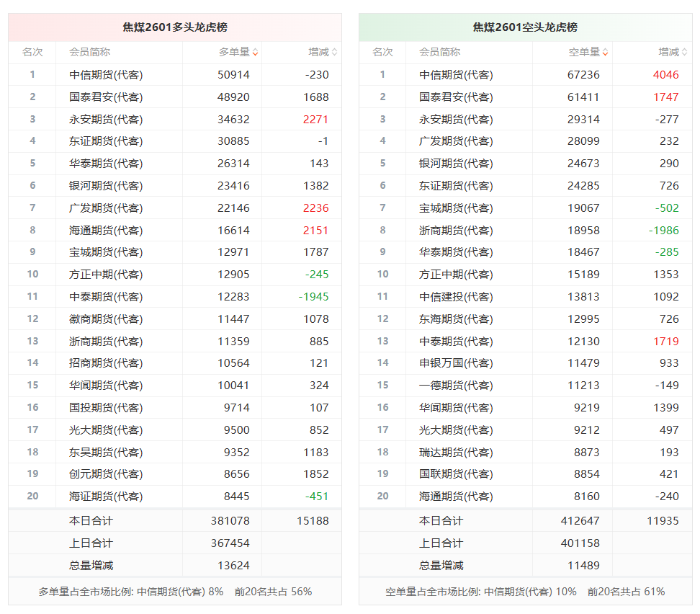Select 招商期货(代客) row

click(175, 363)
